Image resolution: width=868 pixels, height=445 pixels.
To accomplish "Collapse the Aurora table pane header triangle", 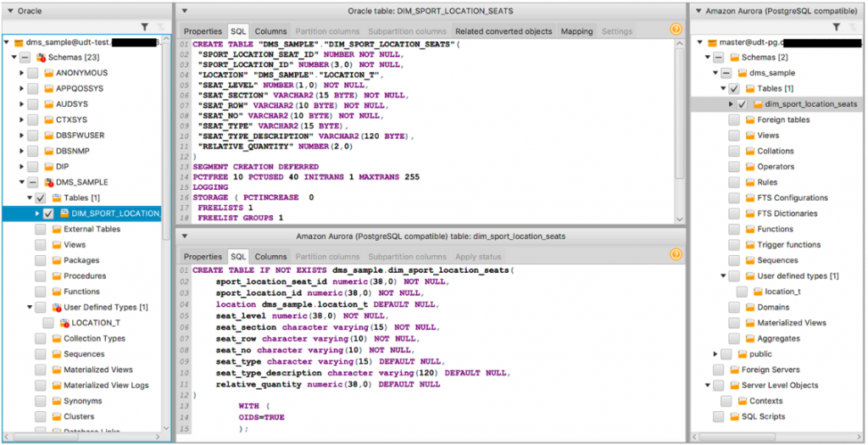I will (x=185, y=236).
